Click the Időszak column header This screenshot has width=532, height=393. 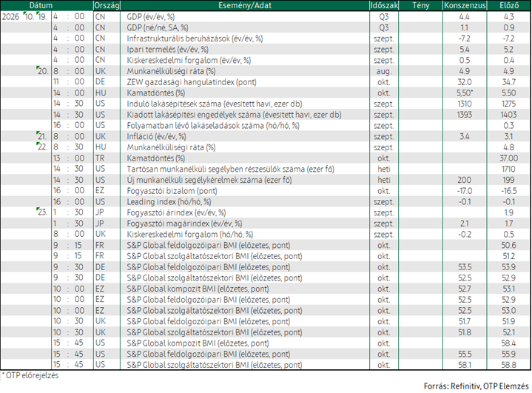pyautogui.click(x=384, y=5)
